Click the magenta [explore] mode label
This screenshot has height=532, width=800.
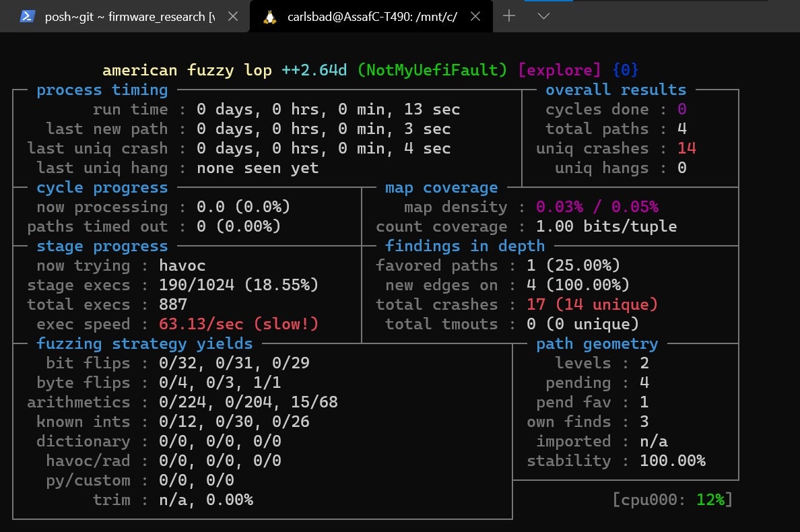[x=559, y=70]
